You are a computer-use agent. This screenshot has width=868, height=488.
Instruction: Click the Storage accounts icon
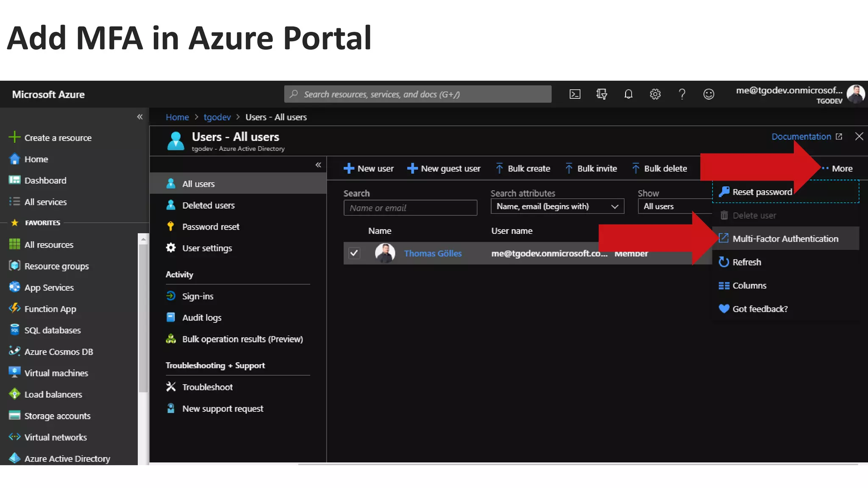click(14, 415)
